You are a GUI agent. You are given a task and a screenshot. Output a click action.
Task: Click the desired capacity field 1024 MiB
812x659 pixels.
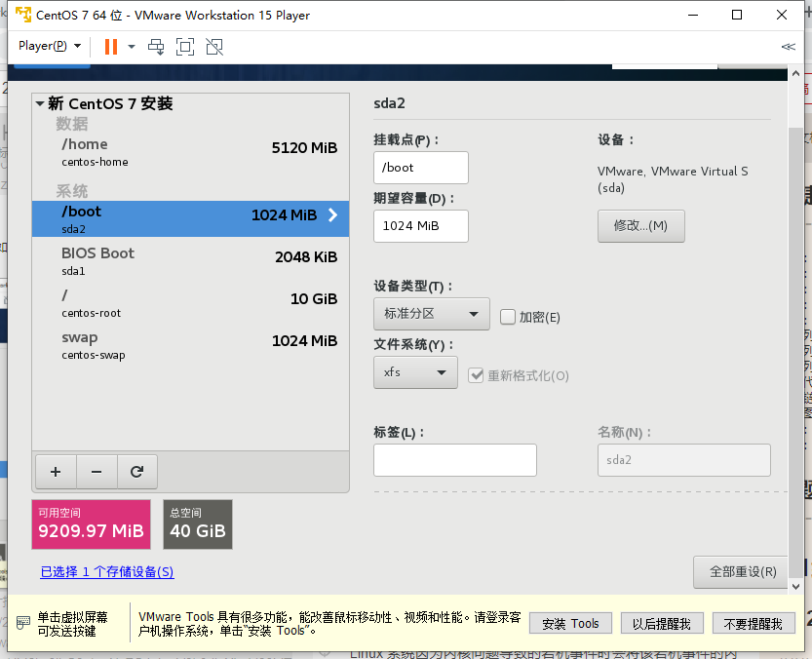421,226
